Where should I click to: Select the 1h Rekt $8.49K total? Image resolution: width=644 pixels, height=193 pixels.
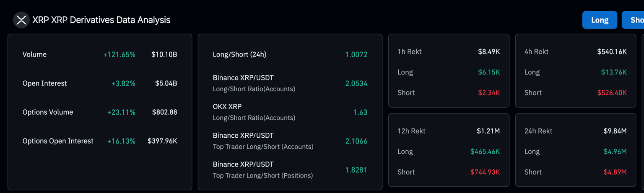tap(489, 51)
